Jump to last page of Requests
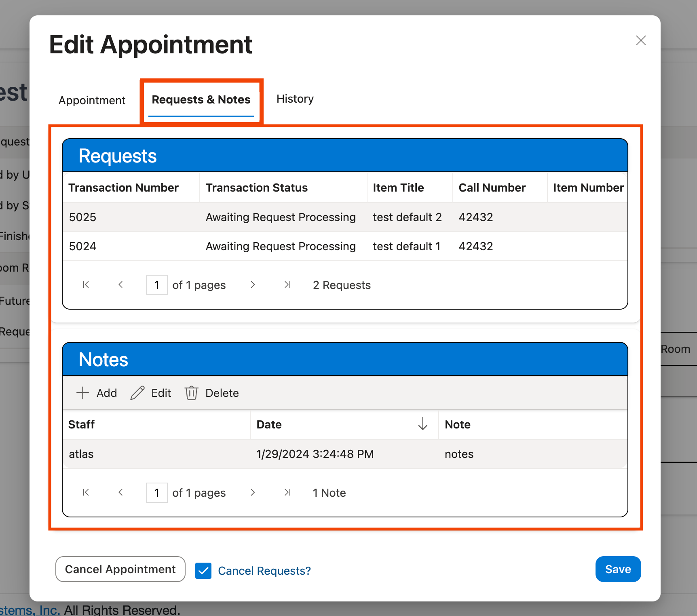 coord(287,285)
